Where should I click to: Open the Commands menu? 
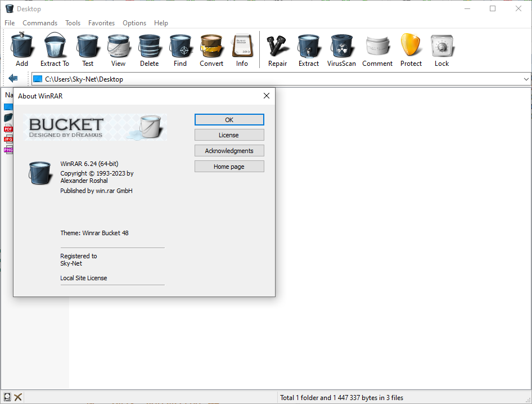[x=40, y=23]
